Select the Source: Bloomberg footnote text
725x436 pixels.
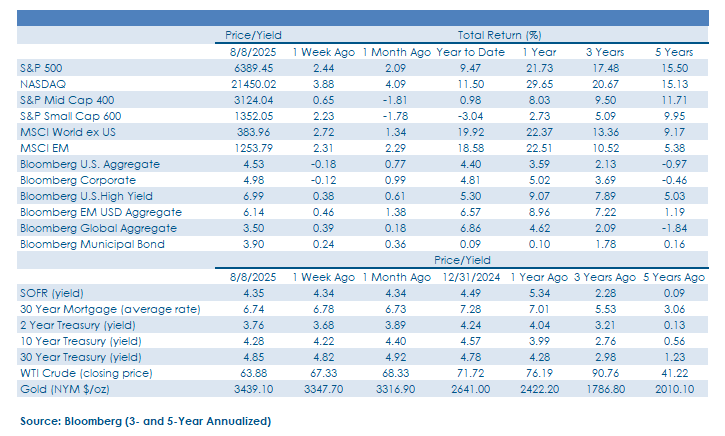(146, 421)
